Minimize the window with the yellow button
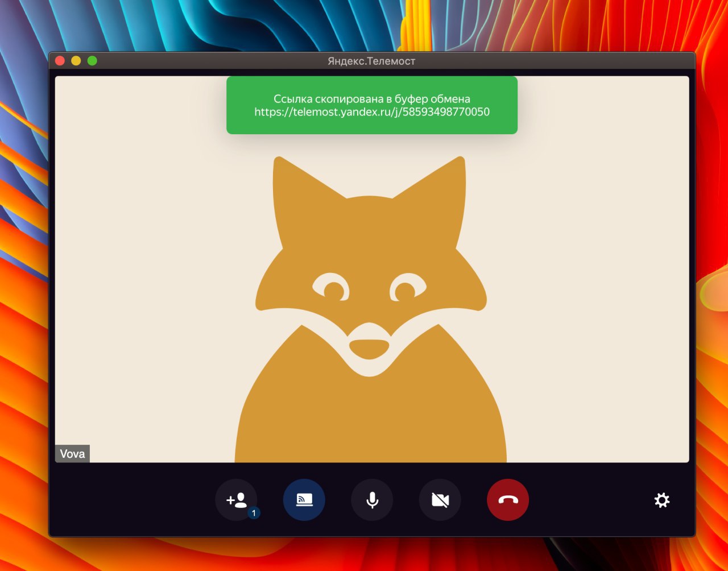 pos(76,61)
